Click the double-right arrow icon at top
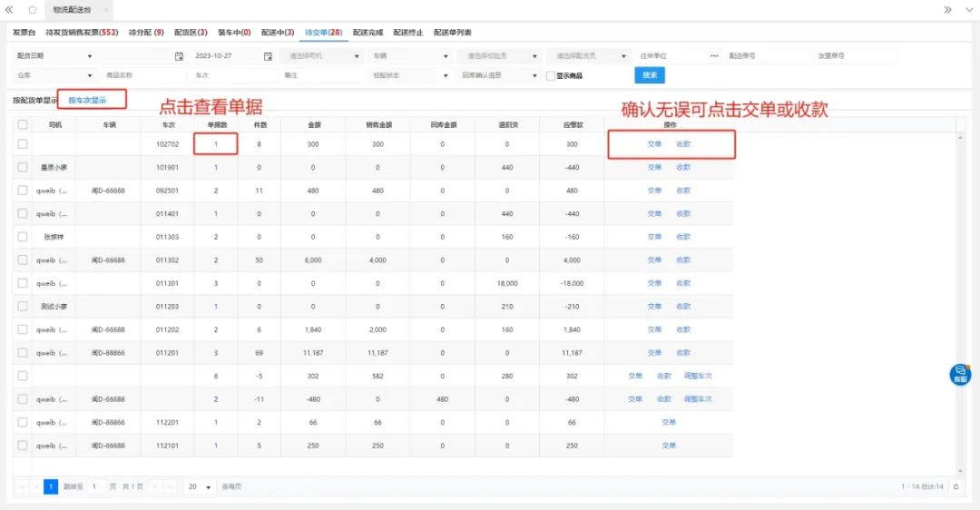 click(947, 9)
